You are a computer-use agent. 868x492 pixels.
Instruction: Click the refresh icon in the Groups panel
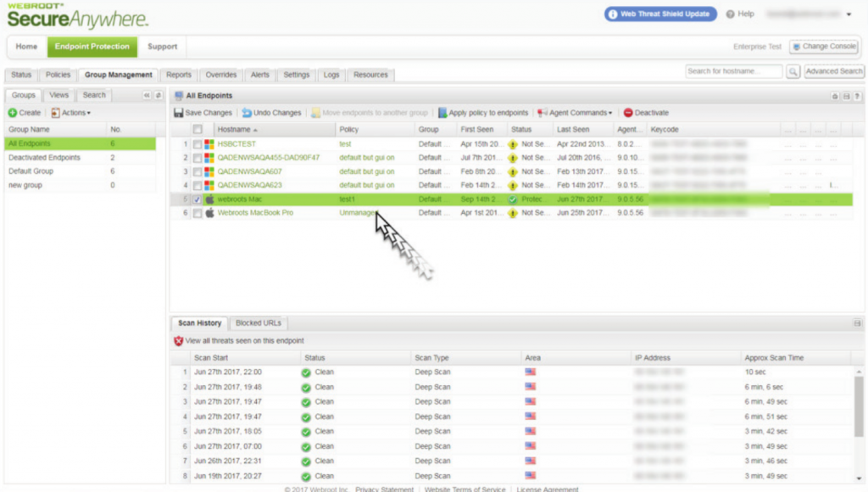(159, 95)
